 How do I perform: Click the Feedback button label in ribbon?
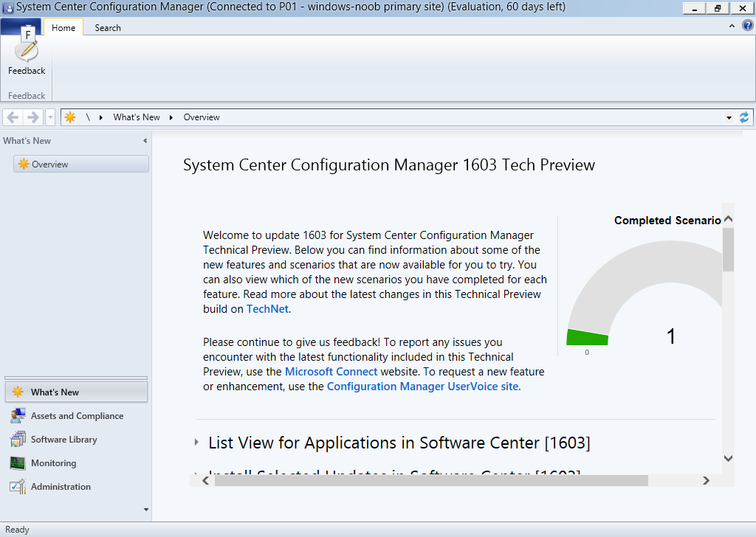click(x=27, y=71)
